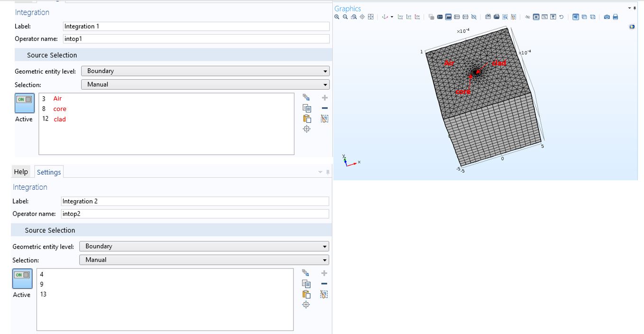The image size is (644, 334).
Task: Switch to the Help tab
Action: (21, 172)
